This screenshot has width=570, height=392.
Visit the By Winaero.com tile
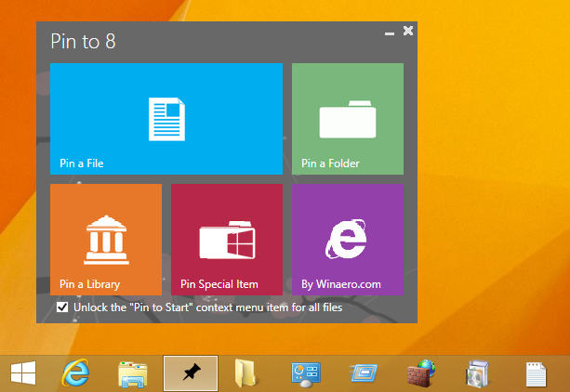pyautogui.click(x=348, y=240)
